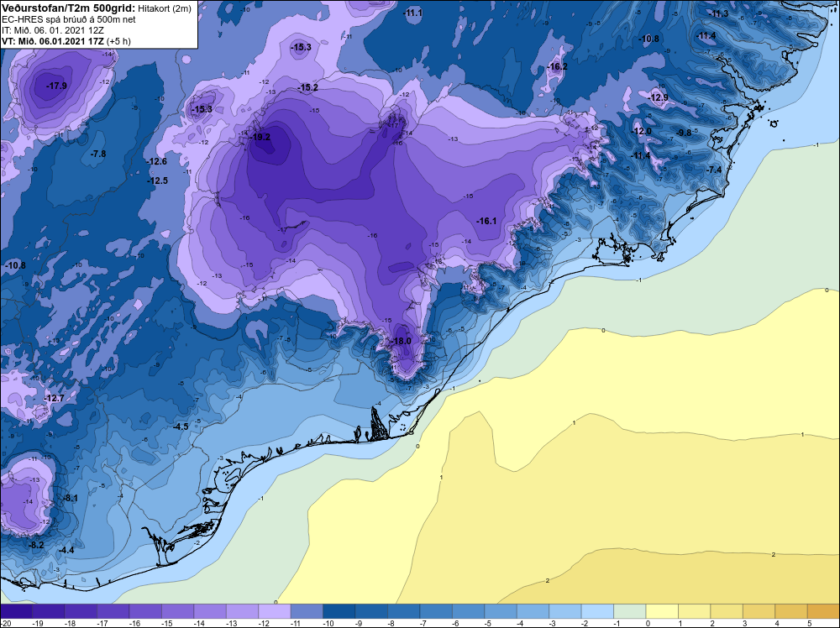Click the 4 value under the legend bar
This screenshot has height=628, width=840.
pyautogui.click(x=777, y=623)
